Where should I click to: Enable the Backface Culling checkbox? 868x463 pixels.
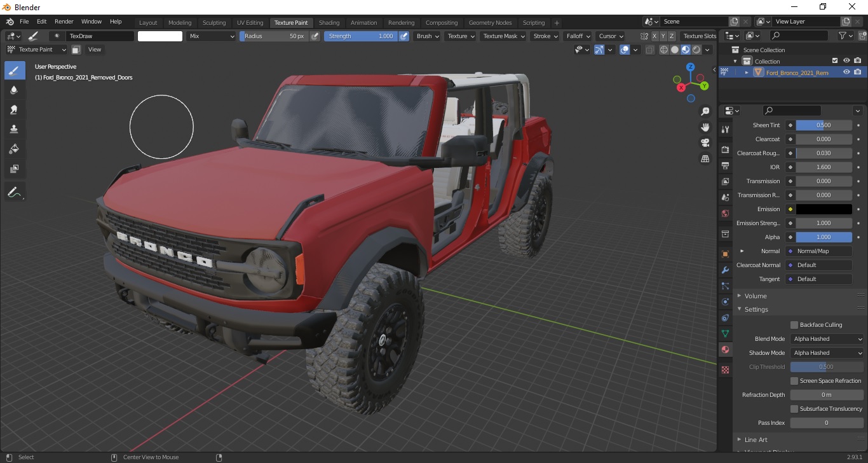(794, 325)
